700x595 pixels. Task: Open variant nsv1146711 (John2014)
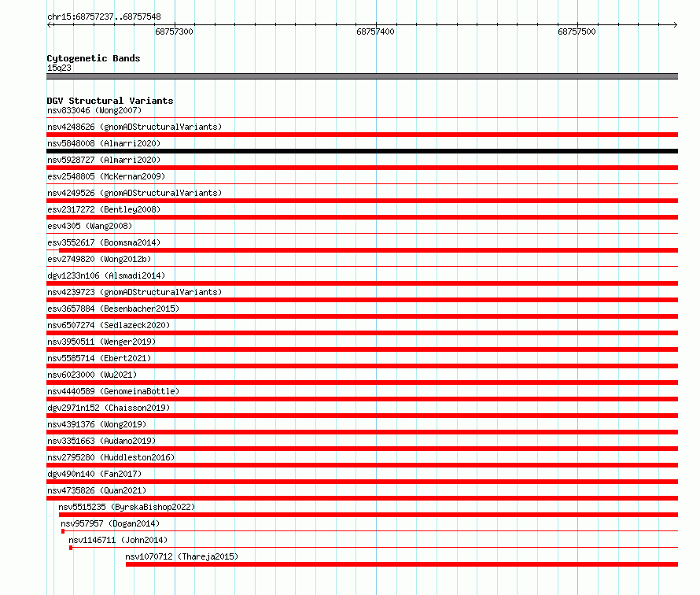click(x=118, y=540)
